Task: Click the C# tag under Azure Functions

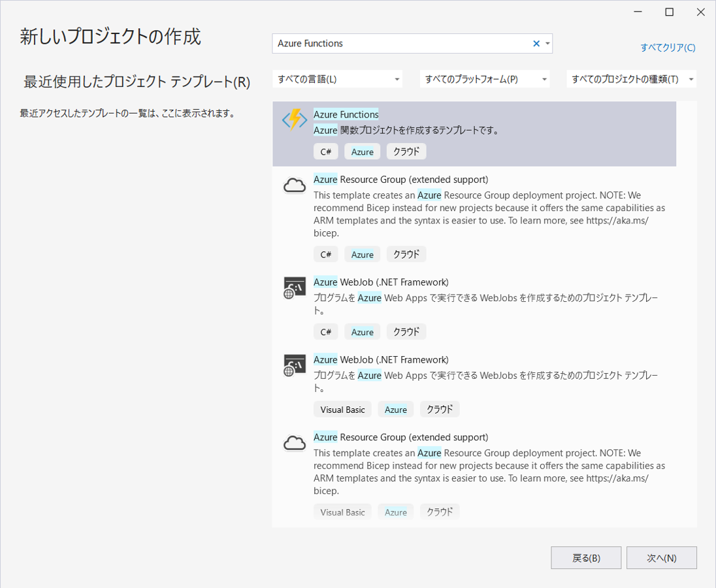Action: 325,152
